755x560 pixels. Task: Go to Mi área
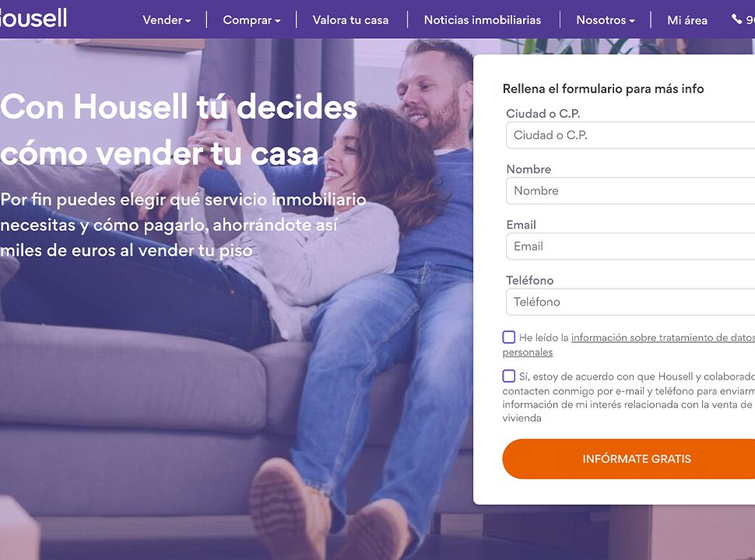[687, 20]
